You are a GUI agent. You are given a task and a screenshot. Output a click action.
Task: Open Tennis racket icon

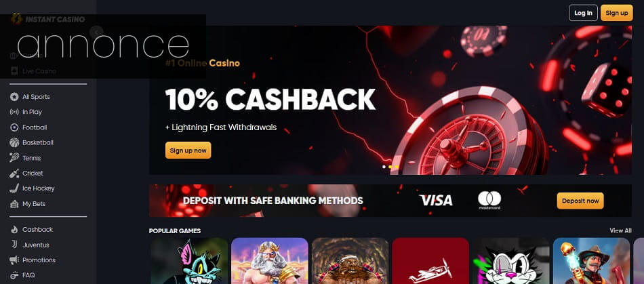[14, 158]
